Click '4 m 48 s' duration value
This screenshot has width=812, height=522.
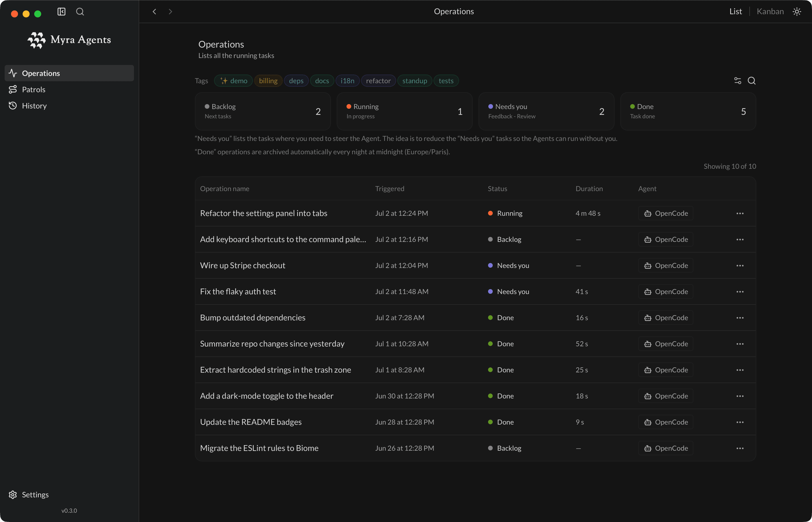tap(588, 213)
